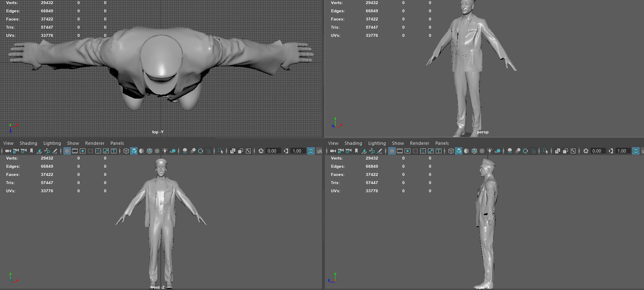Toggle Grid display in front panel toolbar

(67, 151)
